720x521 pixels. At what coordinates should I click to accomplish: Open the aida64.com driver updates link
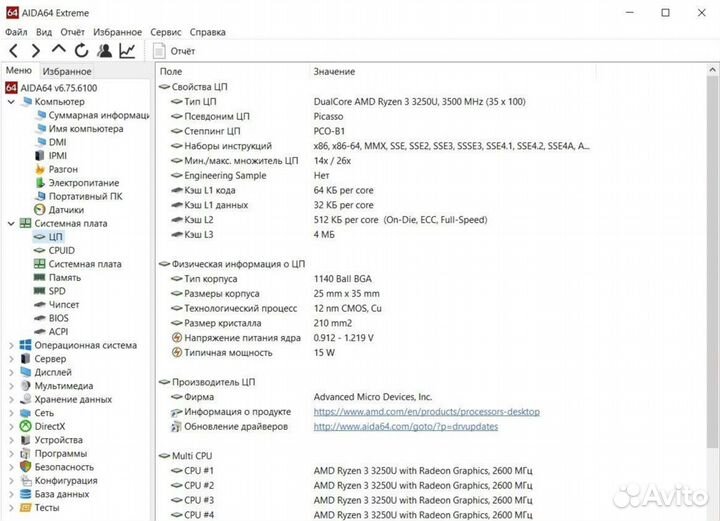[405, 426]
